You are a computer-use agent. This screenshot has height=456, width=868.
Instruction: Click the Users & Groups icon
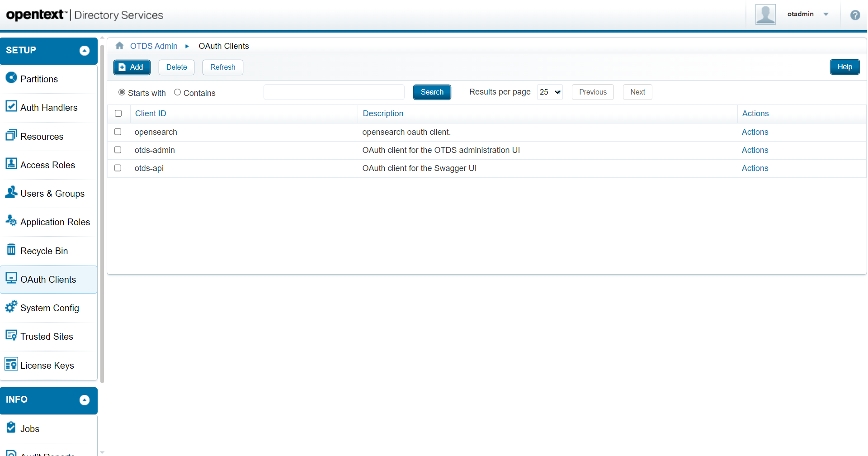pyautogui.click(x=11, y=192)
